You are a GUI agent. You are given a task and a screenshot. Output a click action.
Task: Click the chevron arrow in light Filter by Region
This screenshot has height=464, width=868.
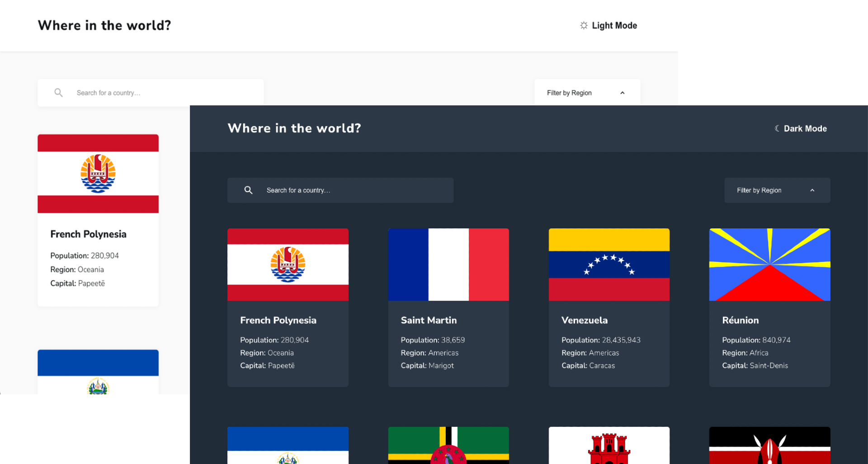[623, 93]
